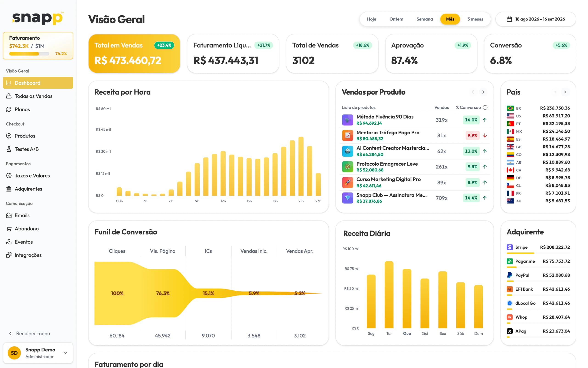Click Mentoria Tráfego Pago Pro product thumbnail

[348, 135]
